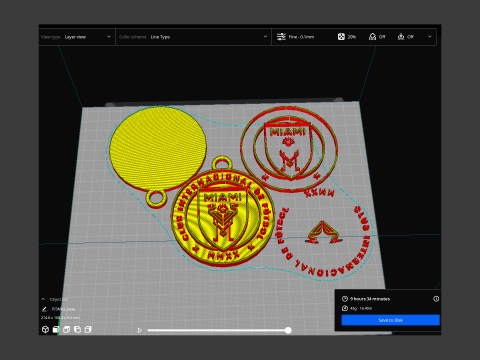Click the material weight and length text

click(x=361, y=308)
